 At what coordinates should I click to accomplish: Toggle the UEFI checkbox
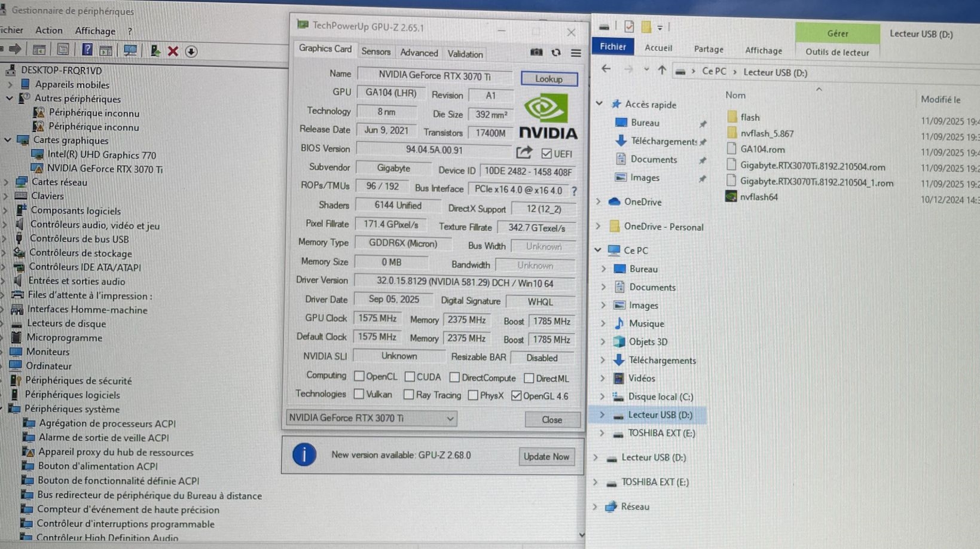(546, 154)
